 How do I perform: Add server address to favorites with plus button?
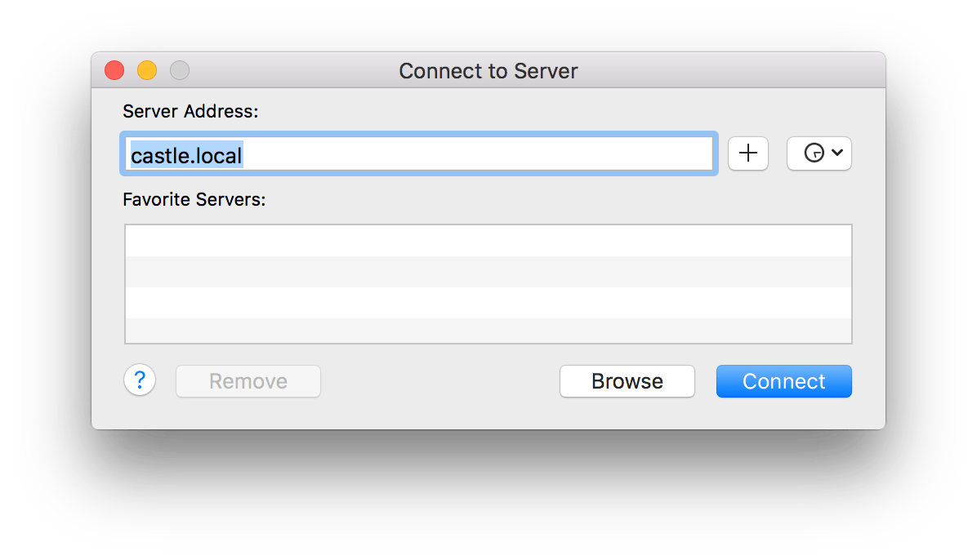[747, 153]
